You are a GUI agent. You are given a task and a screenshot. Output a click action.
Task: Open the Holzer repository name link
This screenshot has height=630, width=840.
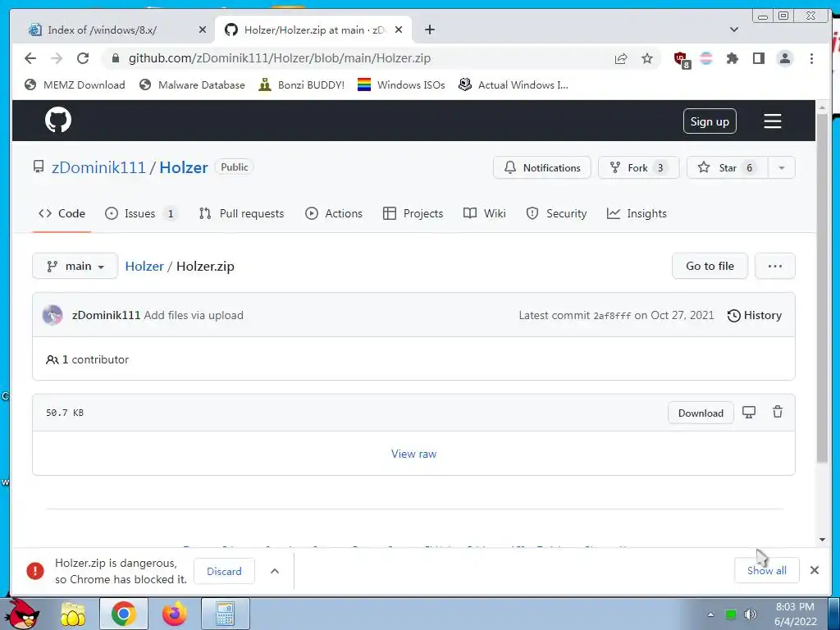(x=183, y=167)
